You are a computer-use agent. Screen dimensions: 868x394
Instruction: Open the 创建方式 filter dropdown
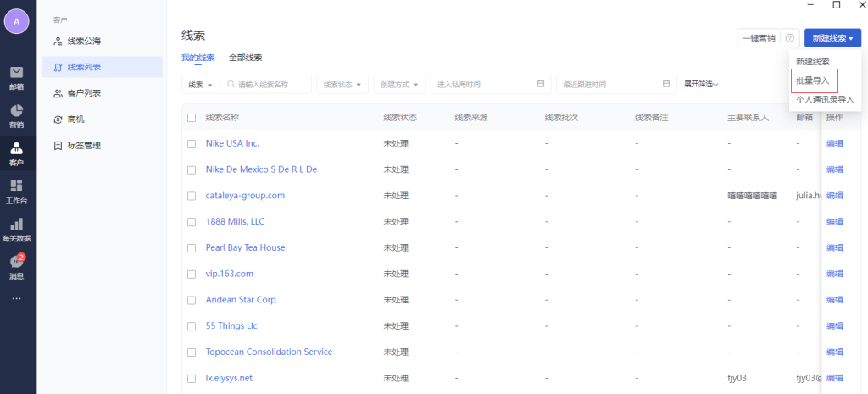399,85
